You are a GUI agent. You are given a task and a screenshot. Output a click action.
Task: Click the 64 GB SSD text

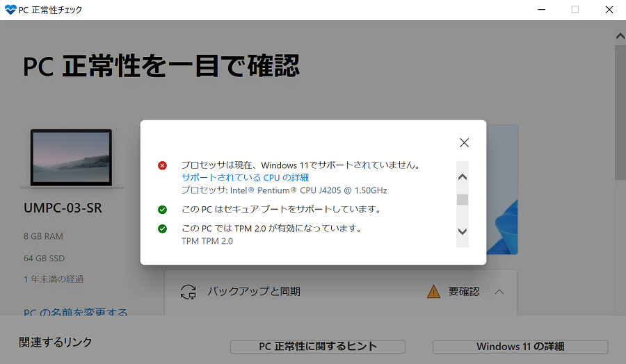tap(44, 258)
